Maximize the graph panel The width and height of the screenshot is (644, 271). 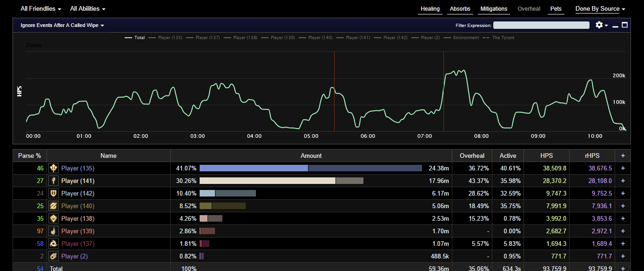click(x=625, y=25)
